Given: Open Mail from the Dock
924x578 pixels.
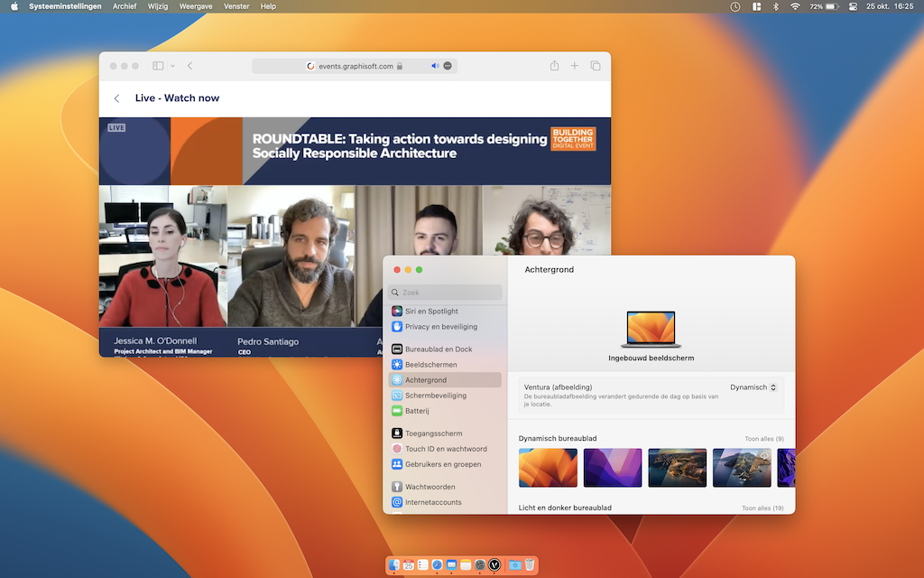Looking at the screenshot, I should pyautogui.click(x=451, y=565).
